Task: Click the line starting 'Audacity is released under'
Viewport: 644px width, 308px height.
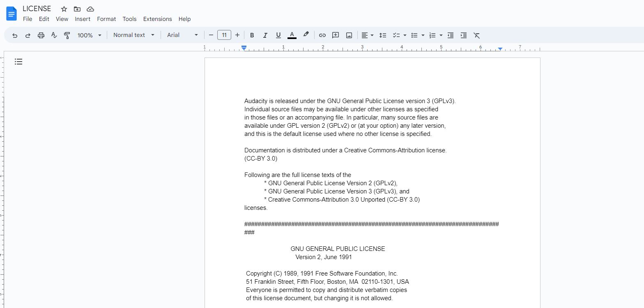Action: 350,101
